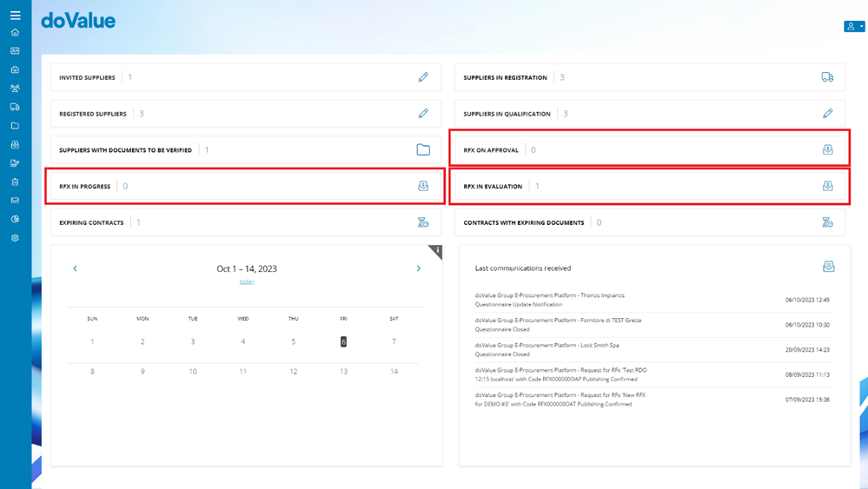The width and height of the screenshot is (868, 489).
Task: Click the calendar 'today' link
Action: tap(247, 281)
